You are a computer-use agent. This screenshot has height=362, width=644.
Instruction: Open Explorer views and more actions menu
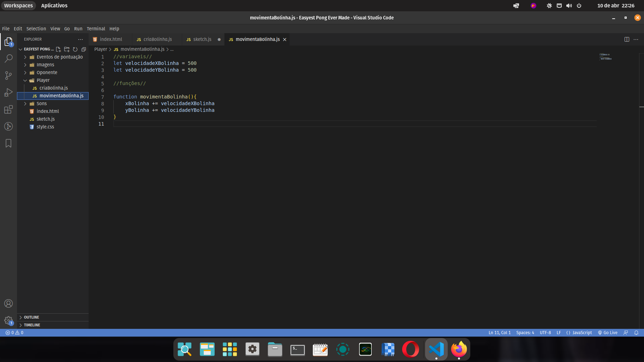coord(80,40)
